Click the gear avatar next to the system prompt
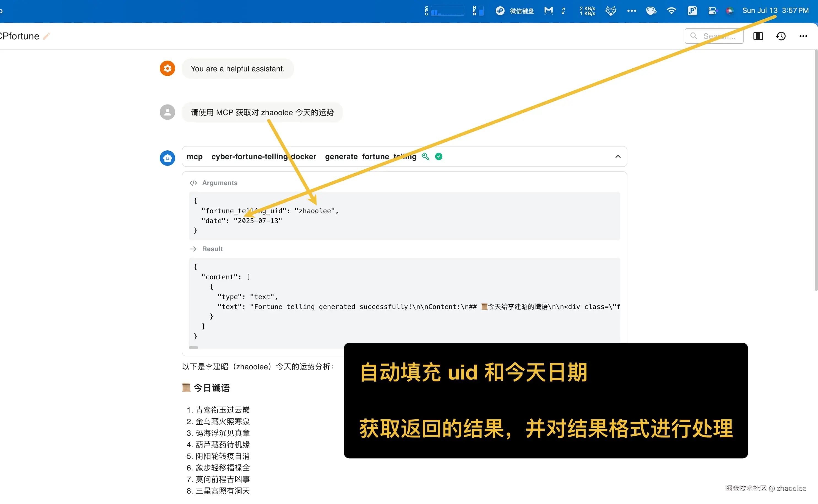This screenshot has height=504, width=818. click(167, 68)
